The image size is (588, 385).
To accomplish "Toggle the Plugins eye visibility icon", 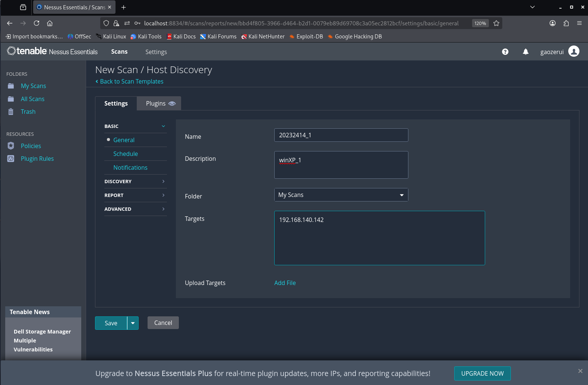I will pyautogui.click(x=172, y=103).
